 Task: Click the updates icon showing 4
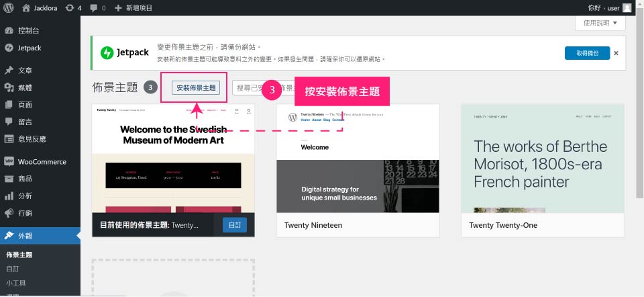pos(74,8)
